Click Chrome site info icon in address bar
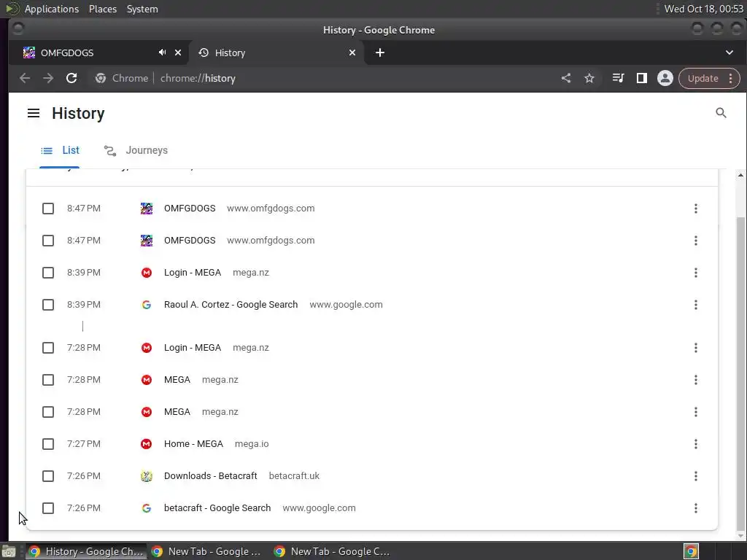The image size is (747, 560). coord(101,78)
